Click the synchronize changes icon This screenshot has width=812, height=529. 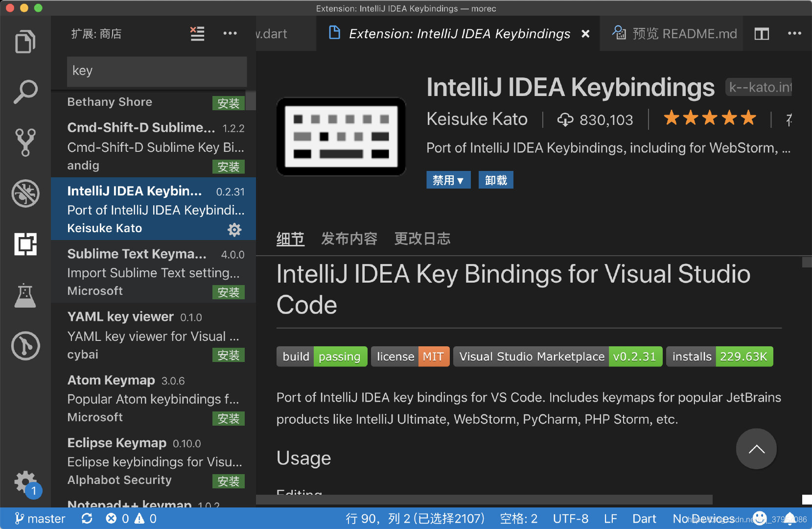coord(87,519)
